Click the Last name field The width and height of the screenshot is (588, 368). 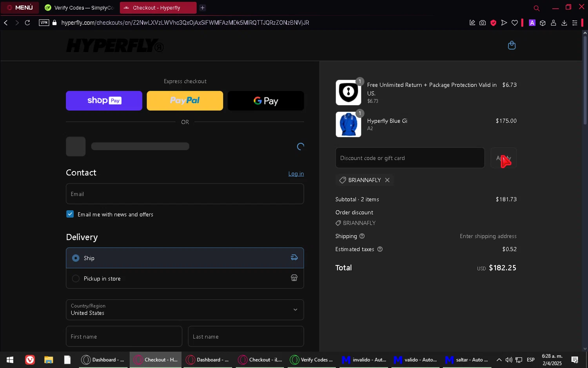tap(246, 337)
